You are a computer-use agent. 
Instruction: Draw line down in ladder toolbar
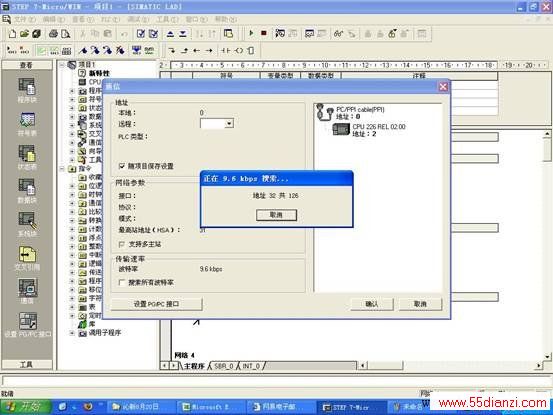tap(172, 51)
